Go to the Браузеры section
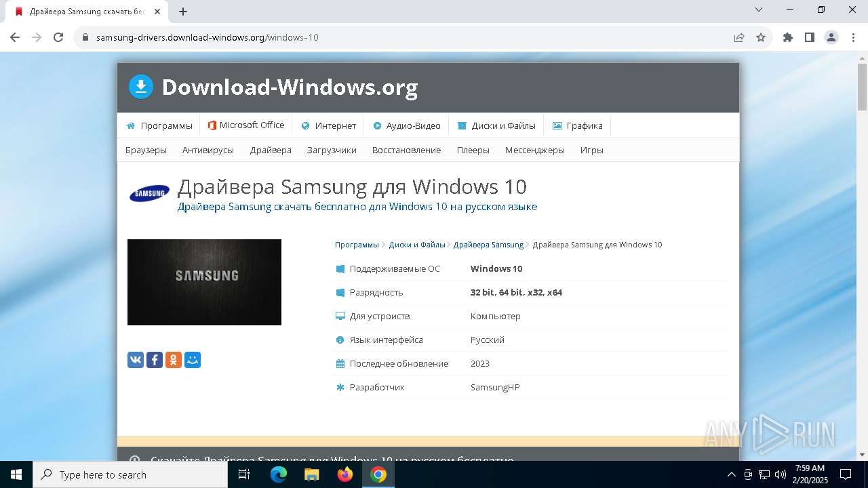Screen dimensions: 868x488 [146, 150]
